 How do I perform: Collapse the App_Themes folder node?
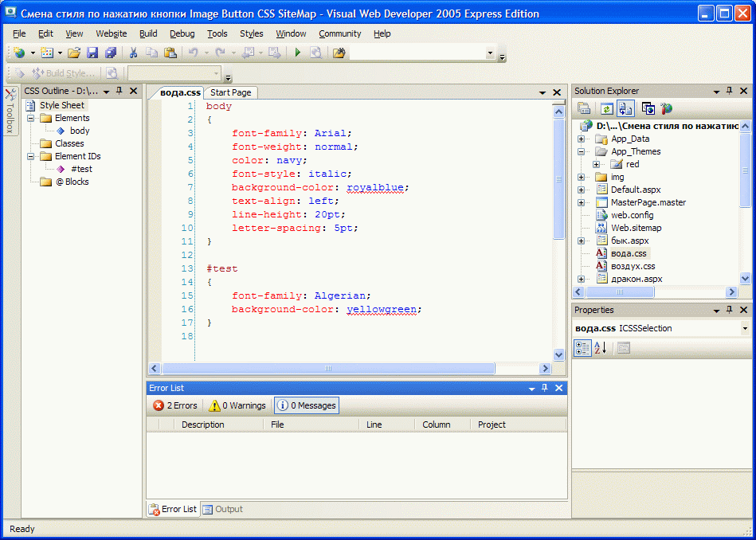[581, 151]
